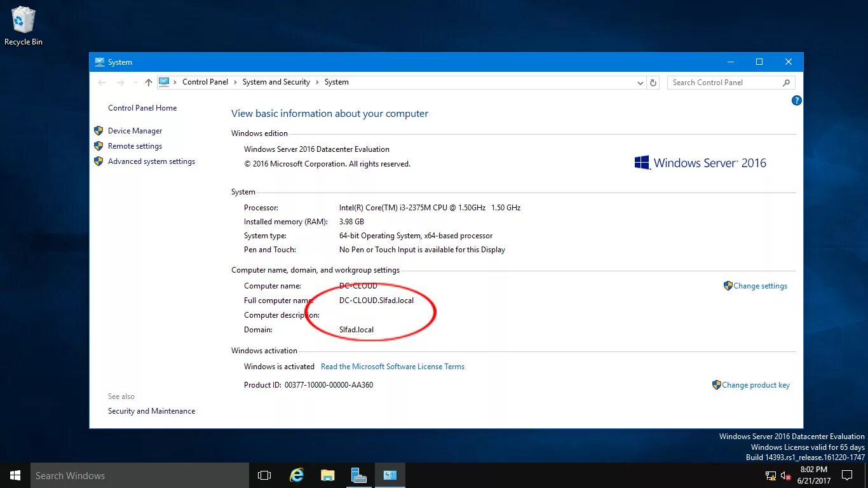Click the Forward navigation arrow
The height and width of the screenshot is (488, 868).
(x=121, y=83)
